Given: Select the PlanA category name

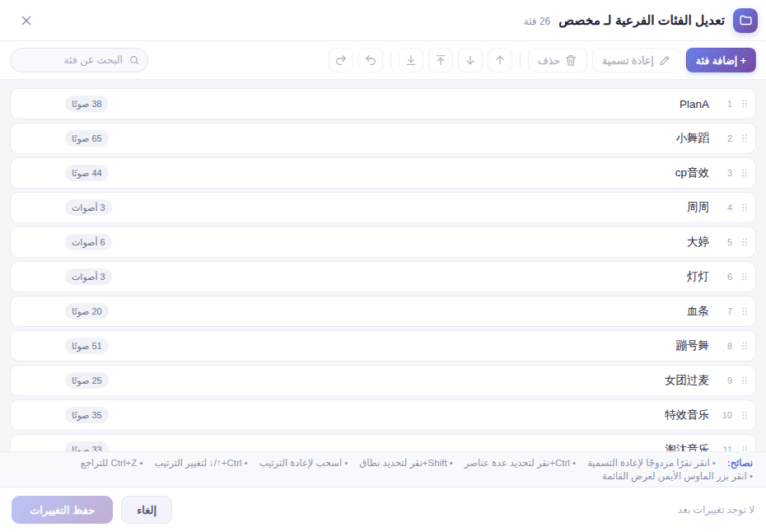Looking at the screenshot, I should [694, 104].
